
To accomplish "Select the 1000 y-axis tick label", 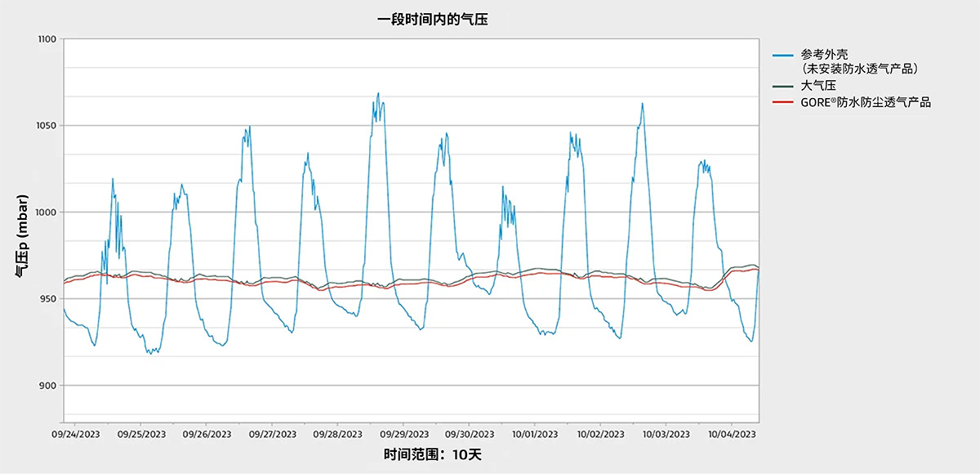I will coord(47,212).
